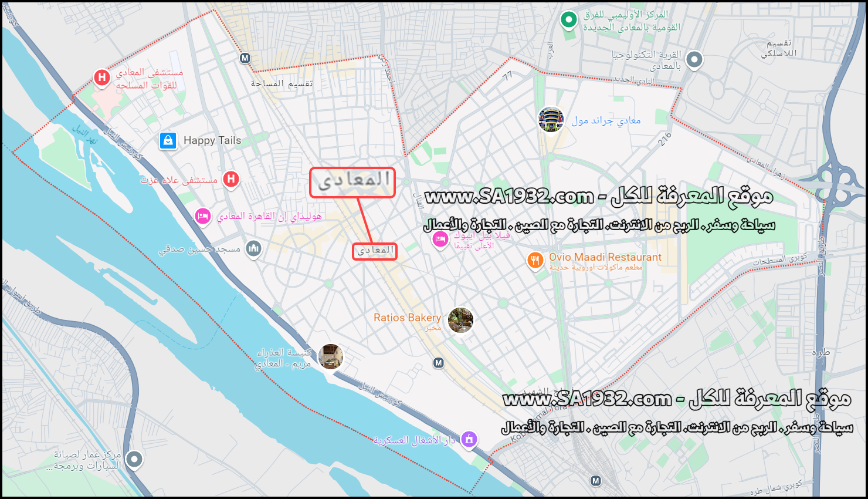Screen dimensions: 868x499
Task: Click the metro icon beside كوبري شمال طره
Action: click(x=596, y=481)
